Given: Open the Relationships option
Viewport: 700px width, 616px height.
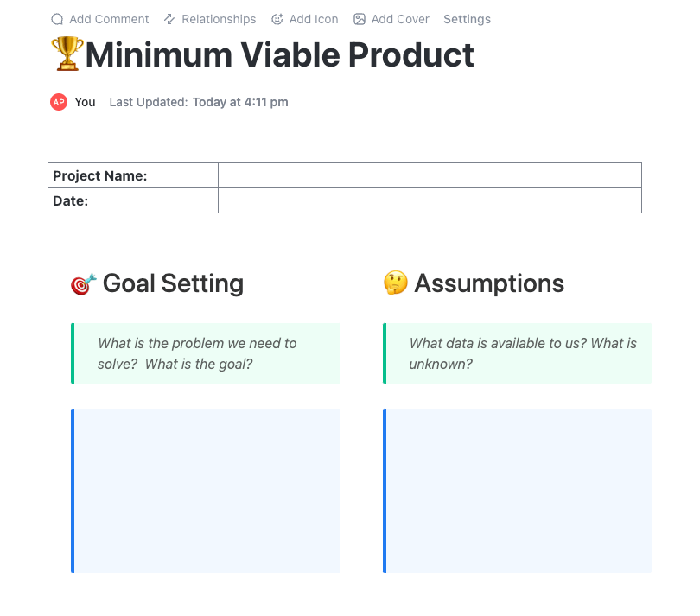Looking at the screenshot, I should (219, 19).
